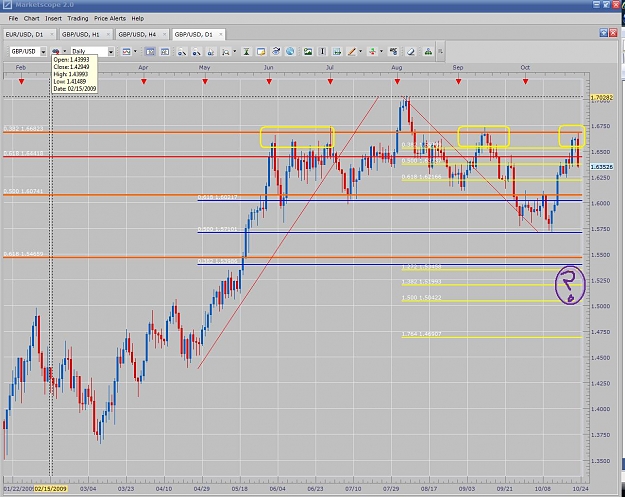Click the 10/24 date axis label
This screenshot has height=497, width=625.
pos(580,489)
